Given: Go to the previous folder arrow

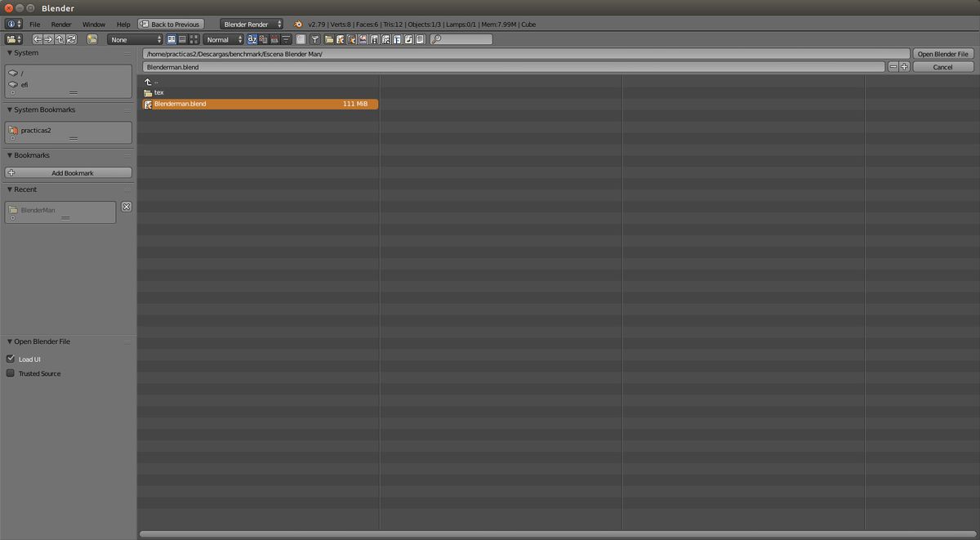Looking at the screenshot, I should [x=38, y=39].
